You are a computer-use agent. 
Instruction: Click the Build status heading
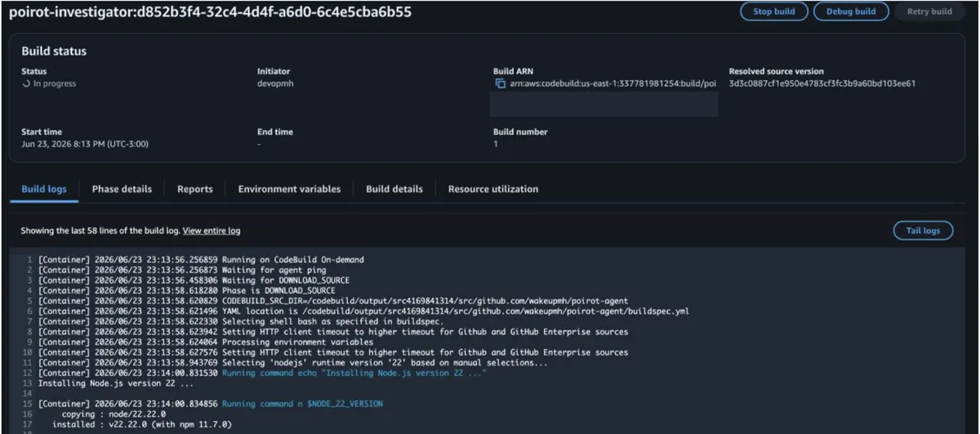(x=54, y=51)
